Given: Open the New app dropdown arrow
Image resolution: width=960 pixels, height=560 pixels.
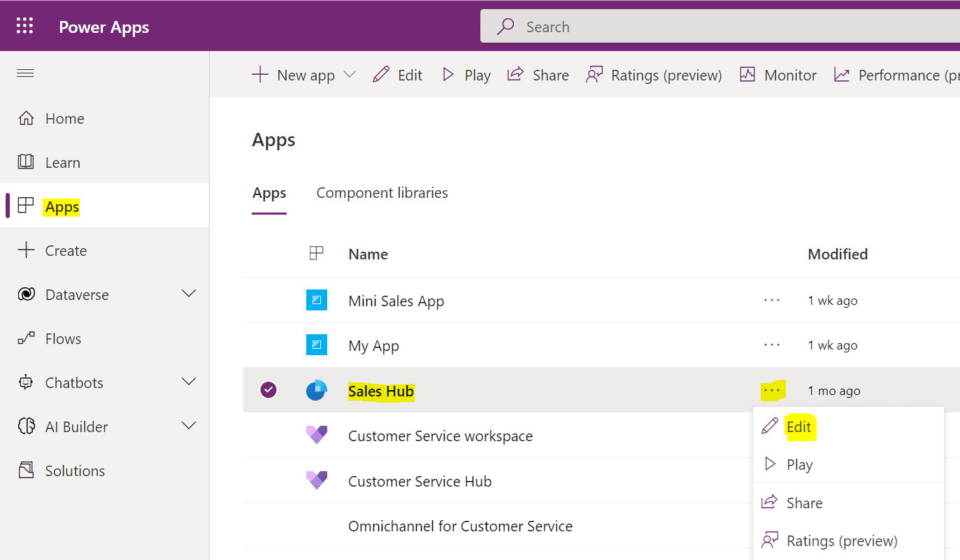Looking at the screenshot, I should [x=350, y=75].
